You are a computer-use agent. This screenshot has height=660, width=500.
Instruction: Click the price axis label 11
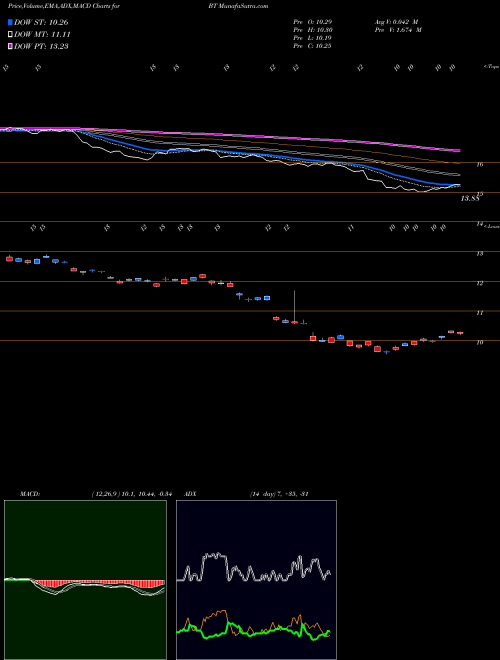(x=479, y=313)
